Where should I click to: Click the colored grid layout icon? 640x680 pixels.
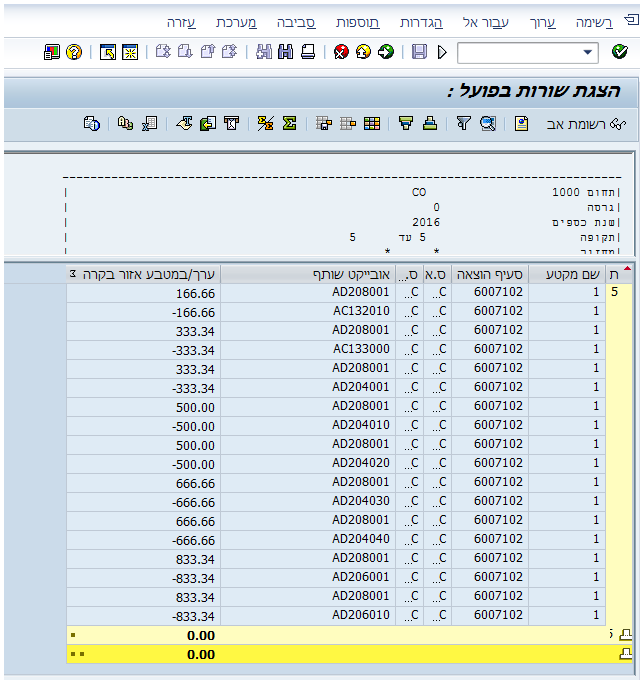point(372,124)
